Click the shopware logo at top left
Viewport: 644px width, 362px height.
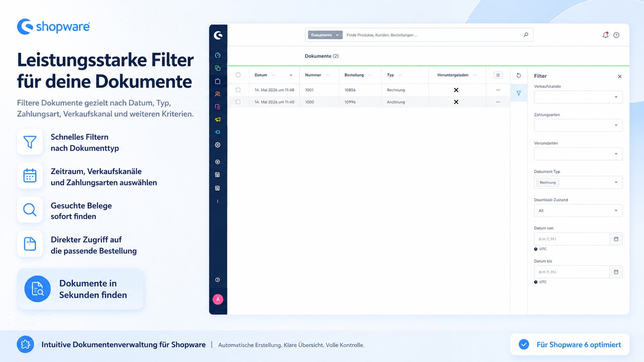coord(53,26)
